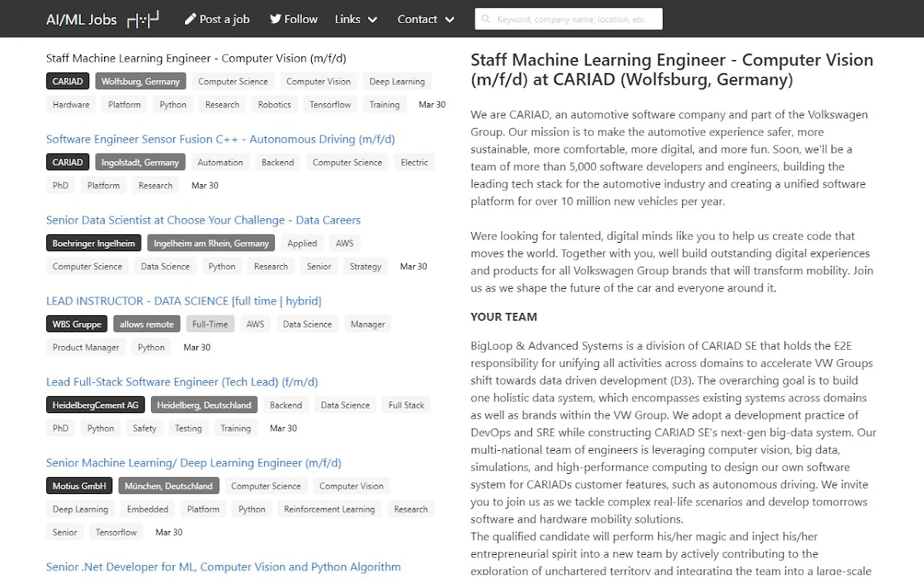This screenshot has height=578, width=924.
Task: Click the Ingolstadt, Germany location tag
Action: coord(140,163)
